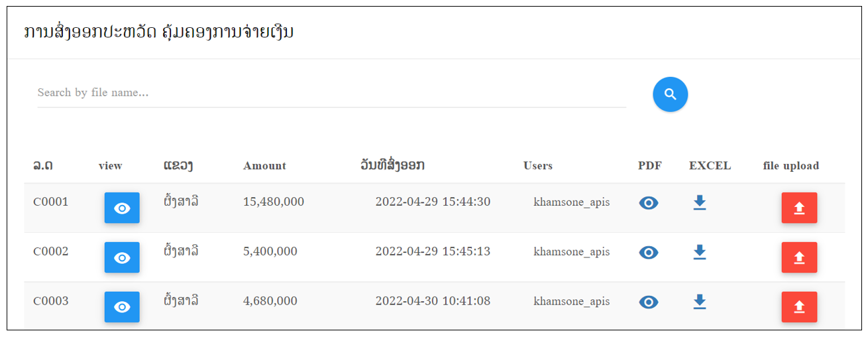
Task: Preview the PDF eye icon for C0001
Action: pos(649,203)
